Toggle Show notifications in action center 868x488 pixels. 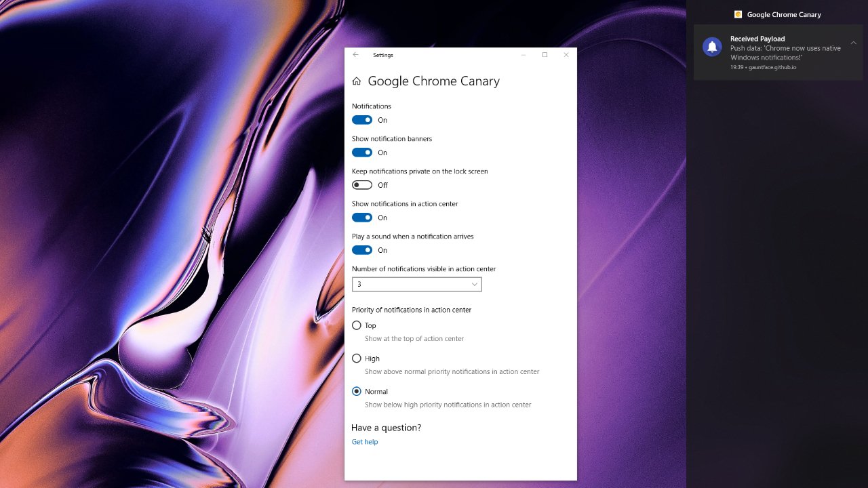point(362,218)
